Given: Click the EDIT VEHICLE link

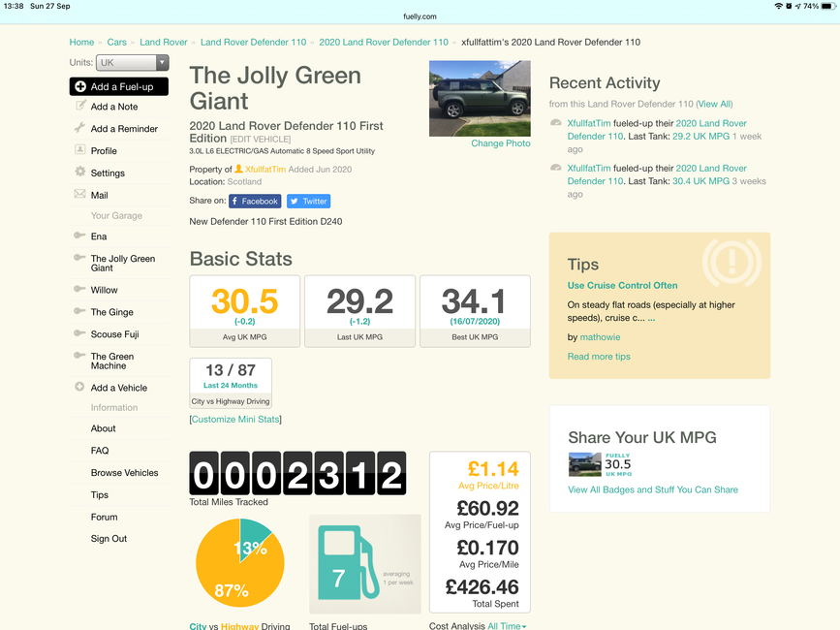Looking at the screenshot, I should coord(261,140).
